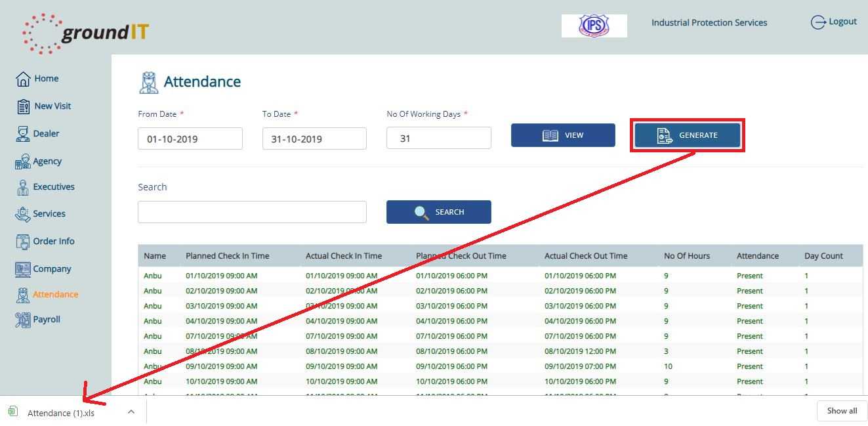Screen dimensions: 868x426
Task: Click the Company menu item
Action: point(52,268)
